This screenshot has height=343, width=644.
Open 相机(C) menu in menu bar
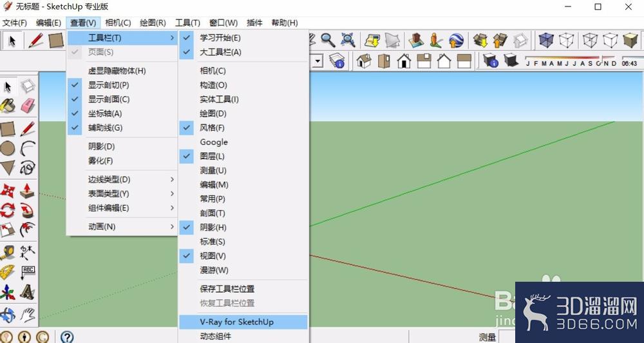pyautogui.click(x=118, y=23)
